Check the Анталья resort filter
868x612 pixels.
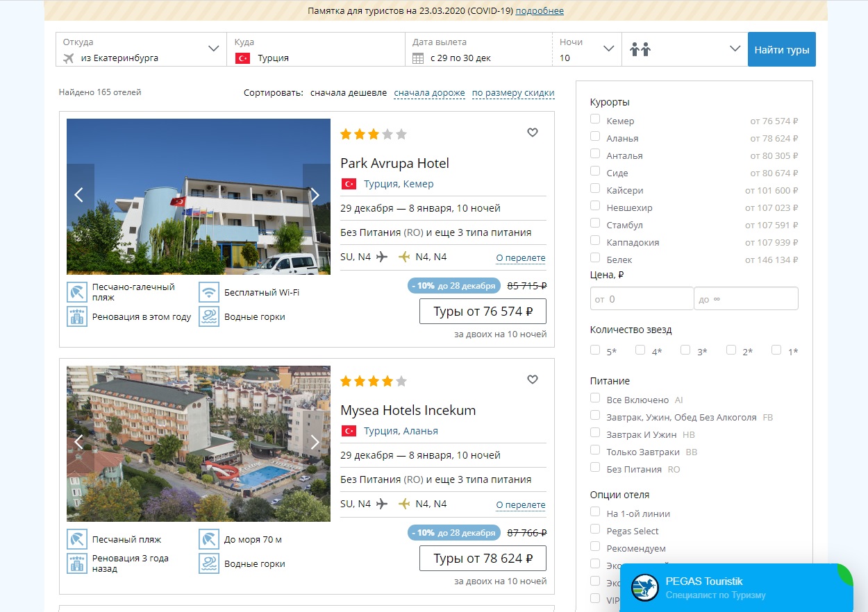pyautogui.click(x=595, y=153)
